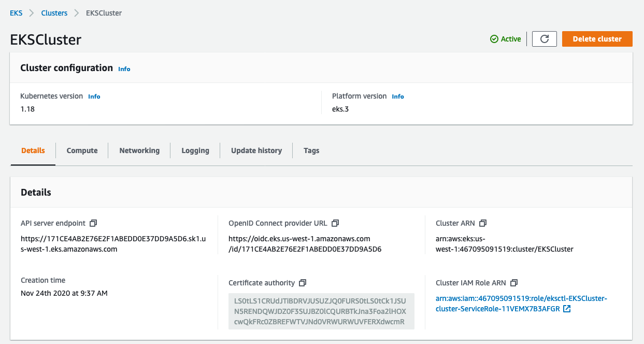Refresh the cluster page

pos(544,39)
